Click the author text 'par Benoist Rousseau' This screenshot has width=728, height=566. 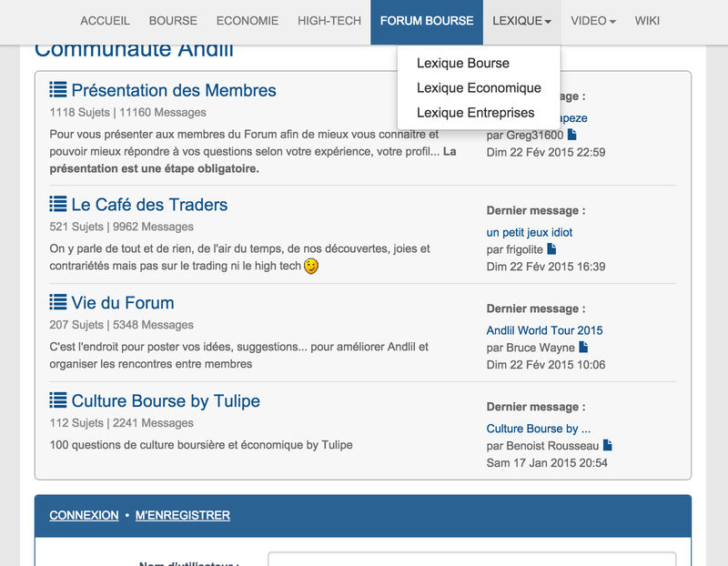542,446
